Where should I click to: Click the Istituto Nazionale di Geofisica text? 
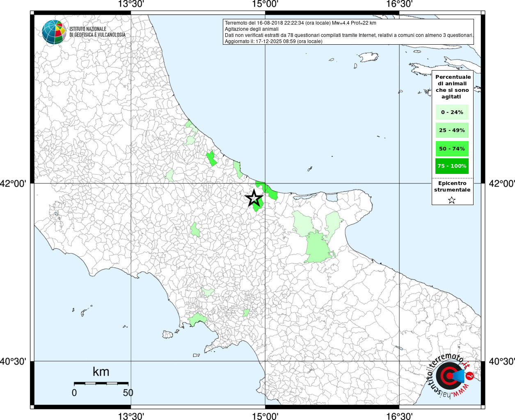97,32
